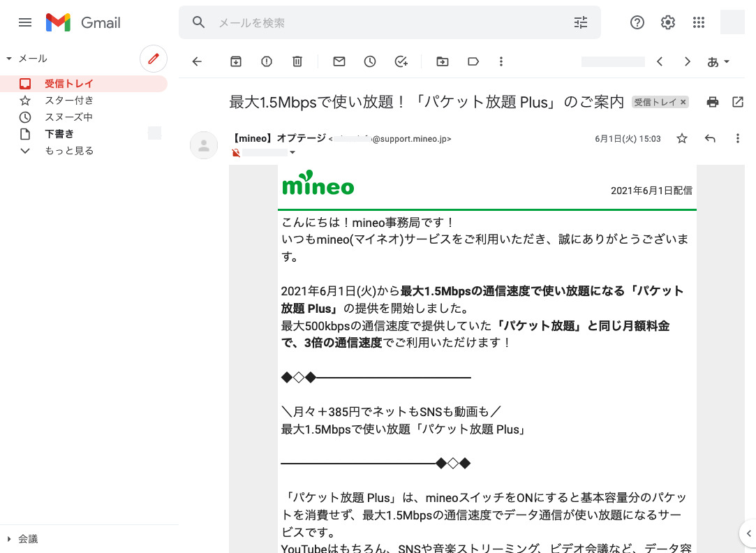Viewport: 756px width, 553px height.
Task: Report this message as spam
Action: click(267, 61)
